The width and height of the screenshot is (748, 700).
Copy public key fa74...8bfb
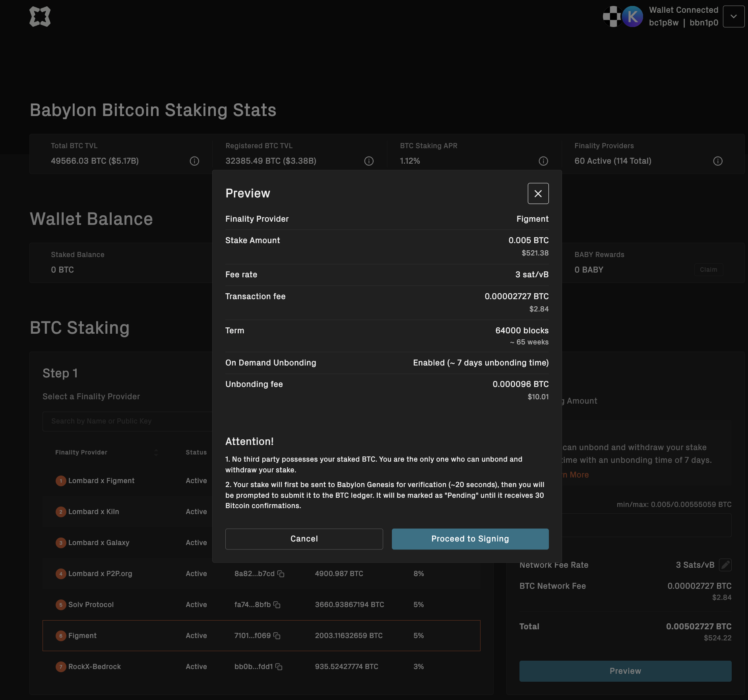click(277, 605)
